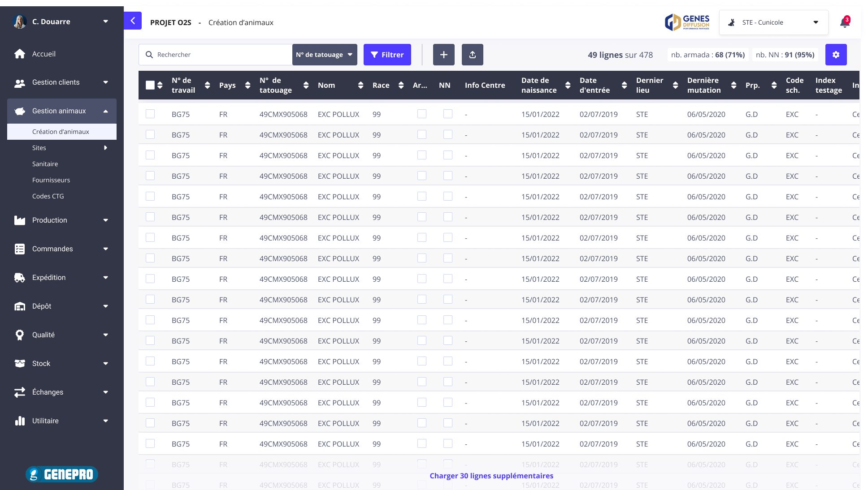This screenshot has height=490, width=868.
Task: Open table settings gear button
Action: [836, 55]
